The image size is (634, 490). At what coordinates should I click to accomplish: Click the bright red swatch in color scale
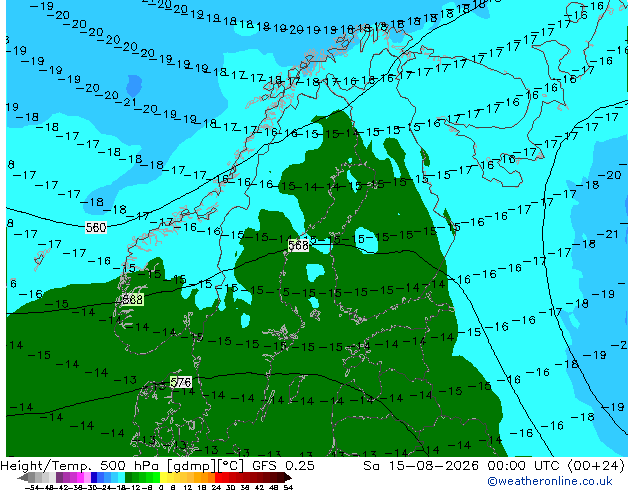218,477
